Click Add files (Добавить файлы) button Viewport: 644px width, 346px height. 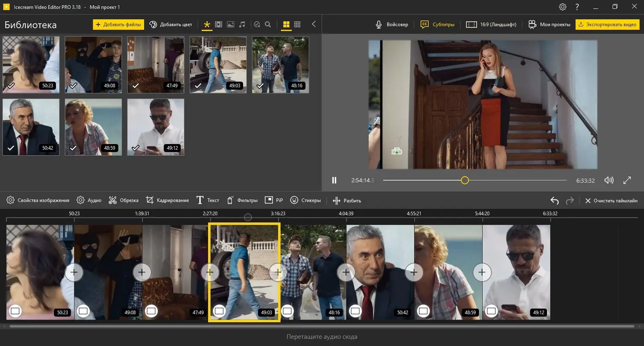[x=118, y=25]
